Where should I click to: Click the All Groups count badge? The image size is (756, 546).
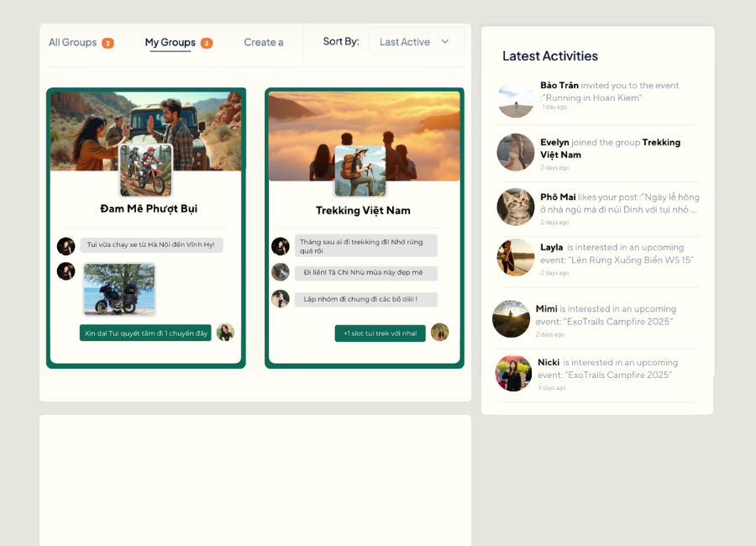click(x=108, y=44)
